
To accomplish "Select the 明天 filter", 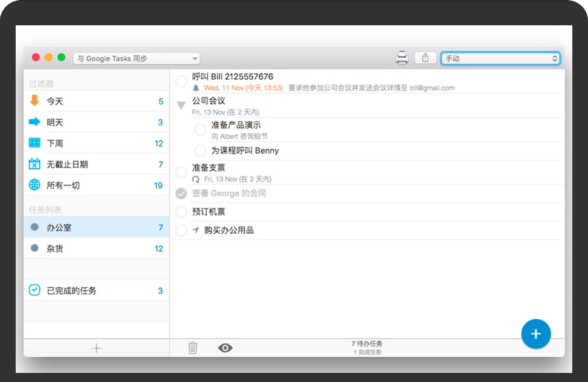I will pos(55,122).
